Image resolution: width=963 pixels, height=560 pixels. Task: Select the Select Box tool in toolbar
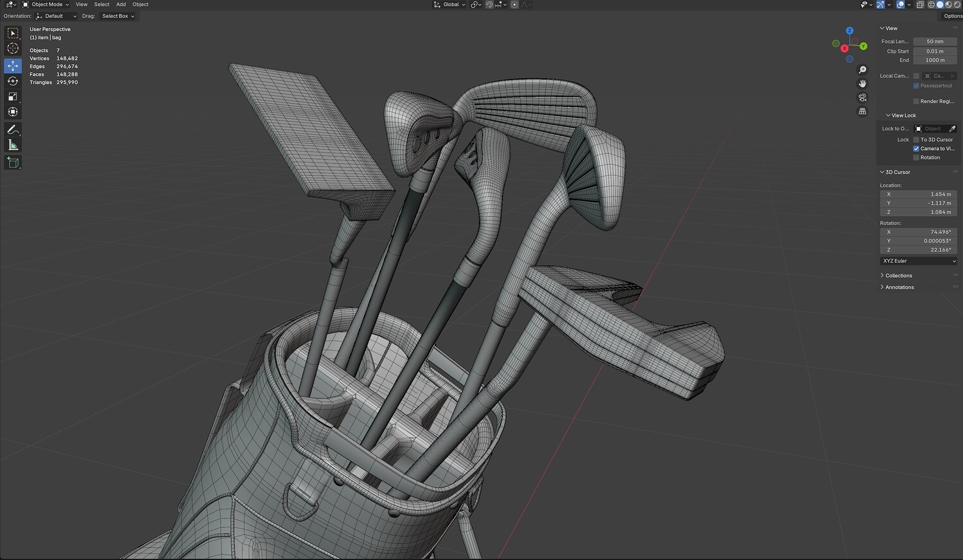pos(13,33)
